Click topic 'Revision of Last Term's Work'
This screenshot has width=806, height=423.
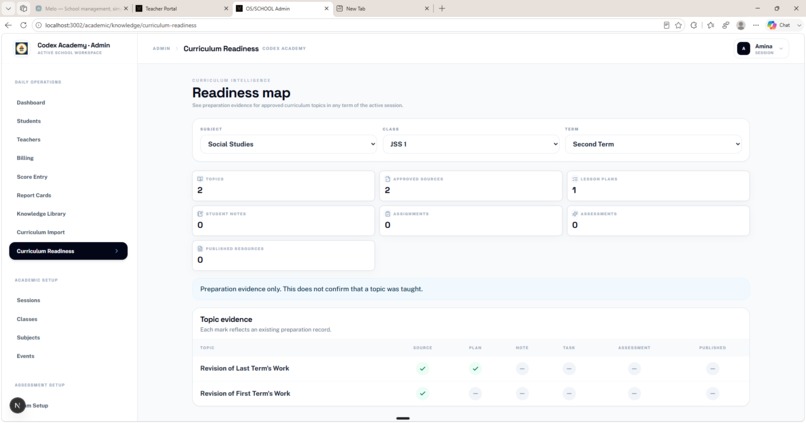[x=245, y=368]
